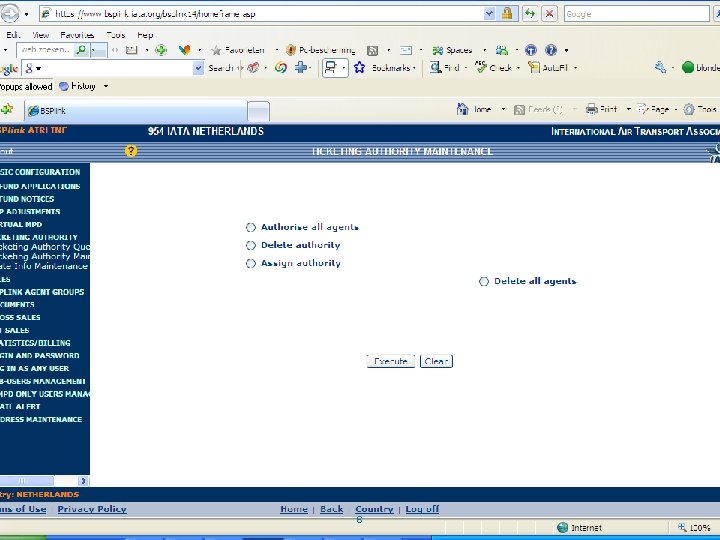Image resolution: width=720 pixels, height=540 pixels.
Task: Open the Bookmarks dropdown arrow
Action: pos(414,68)
